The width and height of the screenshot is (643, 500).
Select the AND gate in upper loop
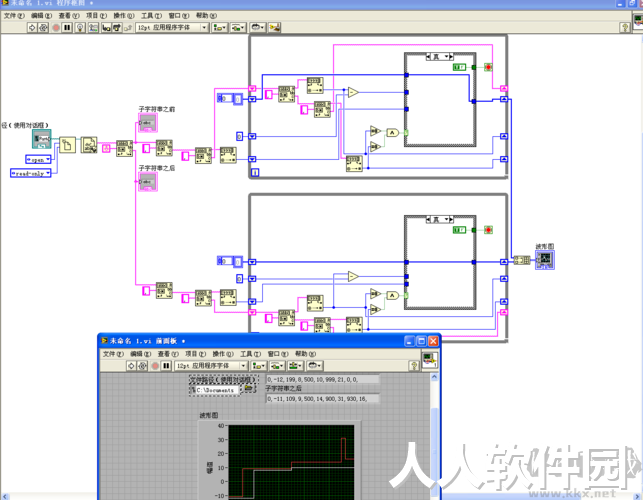click(392, 132)
